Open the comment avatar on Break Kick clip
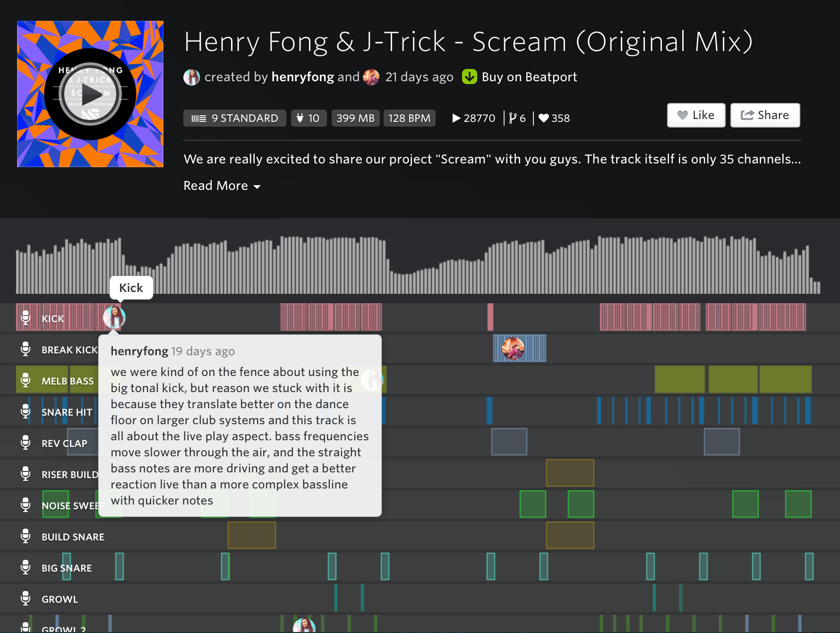 (513, 349)
